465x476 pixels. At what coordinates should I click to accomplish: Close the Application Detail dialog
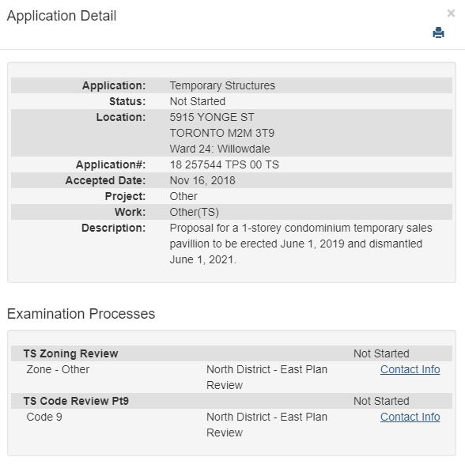tap(451, 13)
